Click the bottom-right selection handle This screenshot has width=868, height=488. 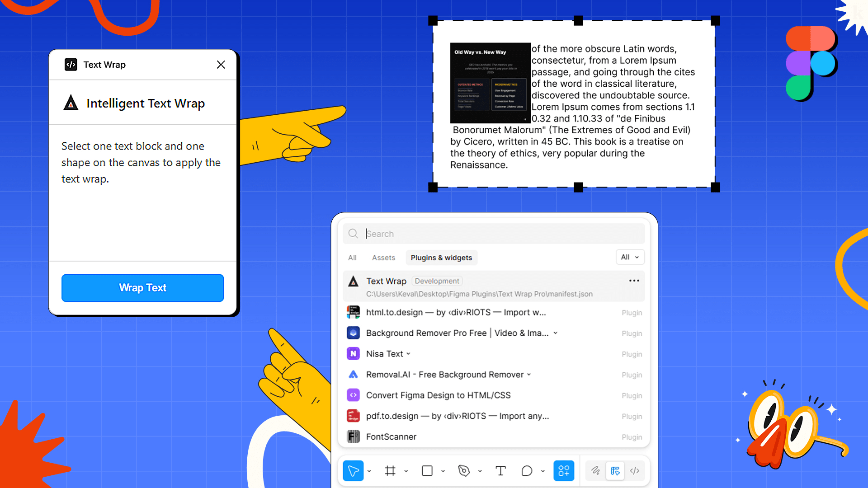(715, 187)
